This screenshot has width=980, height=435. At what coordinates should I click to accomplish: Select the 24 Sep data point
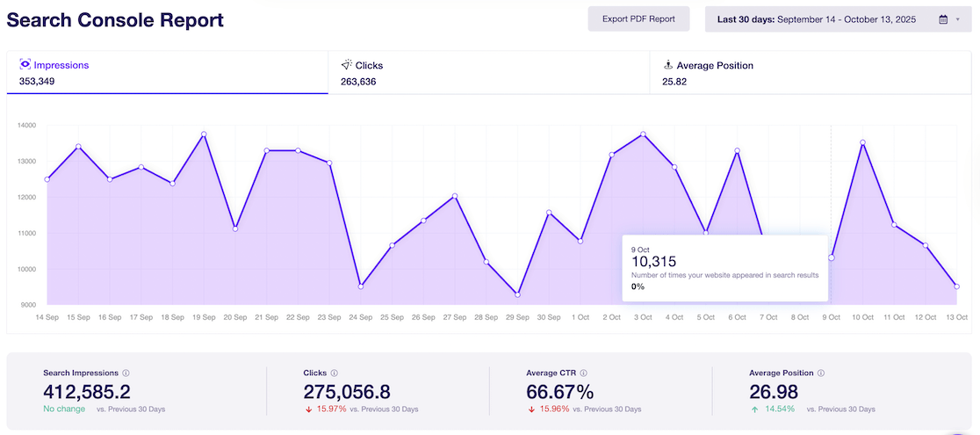361,286
